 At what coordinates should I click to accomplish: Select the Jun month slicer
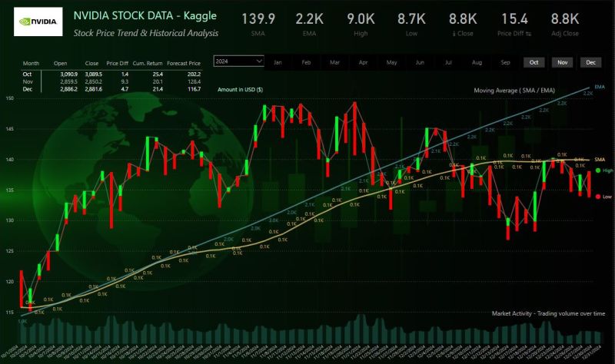pyautogui.click(x=420, y=61)
